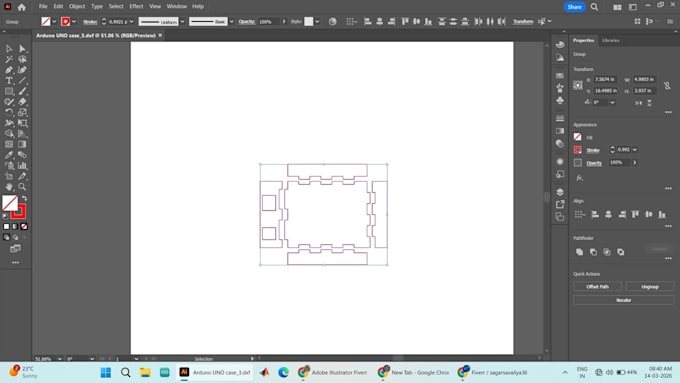Select the Paintbrush tool
Image resolution: width=680 pixels, height=383 pixels.
coord(23,91)
